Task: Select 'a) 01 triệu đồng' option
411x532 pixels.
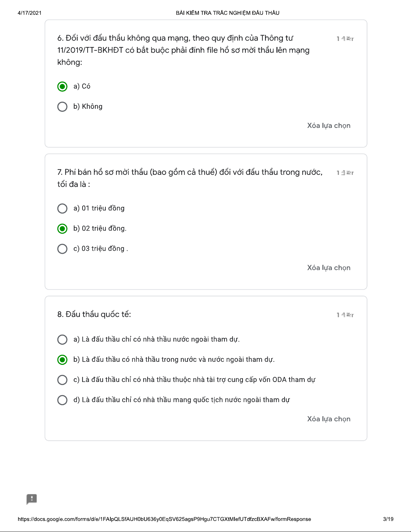Action: pyautogui.click(x=62, y=208)
